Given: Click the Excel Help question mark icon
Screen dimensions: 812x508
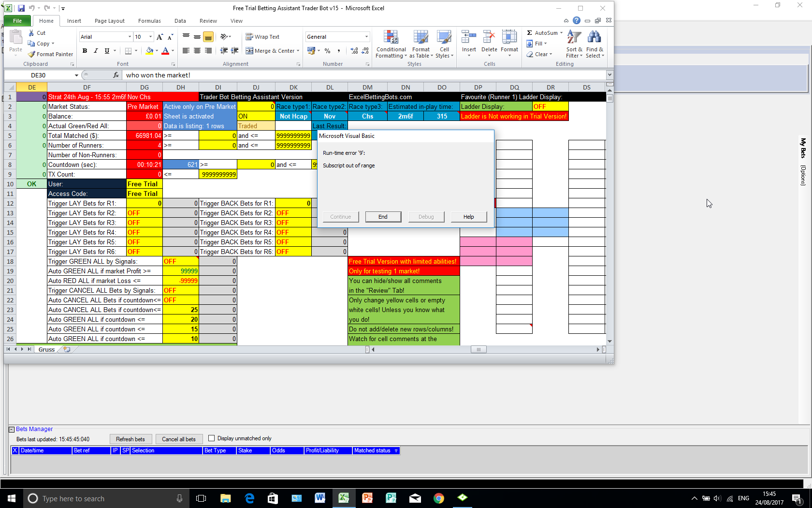Looking at the screenshot, I should (x=577, y=20).
